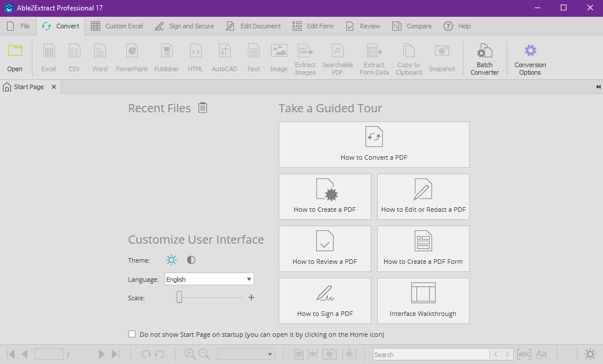Start the How to Convert a PDF tour

pyautogui.click(x=374, y=145)
